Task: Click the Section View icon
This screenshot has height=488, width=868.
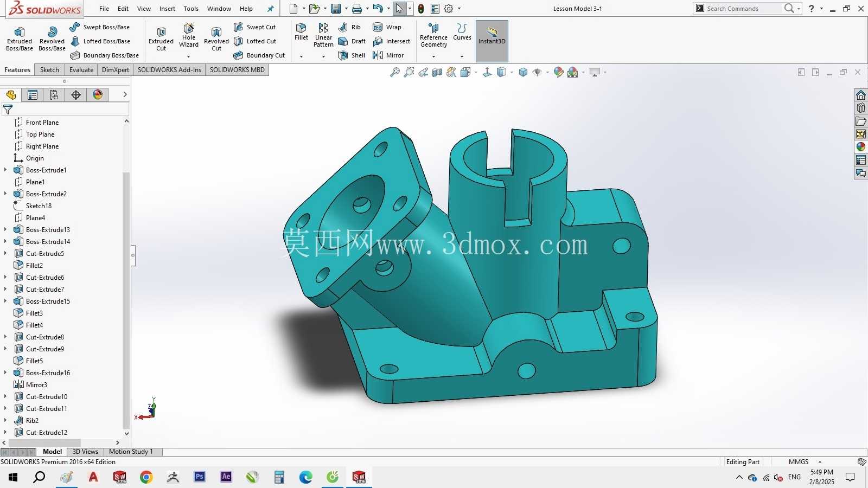Action: [x=437, y=72]
